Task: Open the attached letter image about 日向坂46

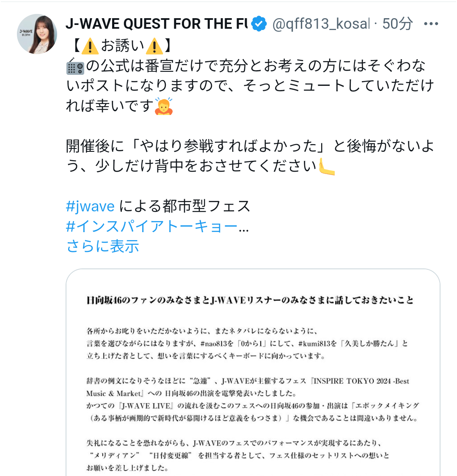Action: pos(253,372)
